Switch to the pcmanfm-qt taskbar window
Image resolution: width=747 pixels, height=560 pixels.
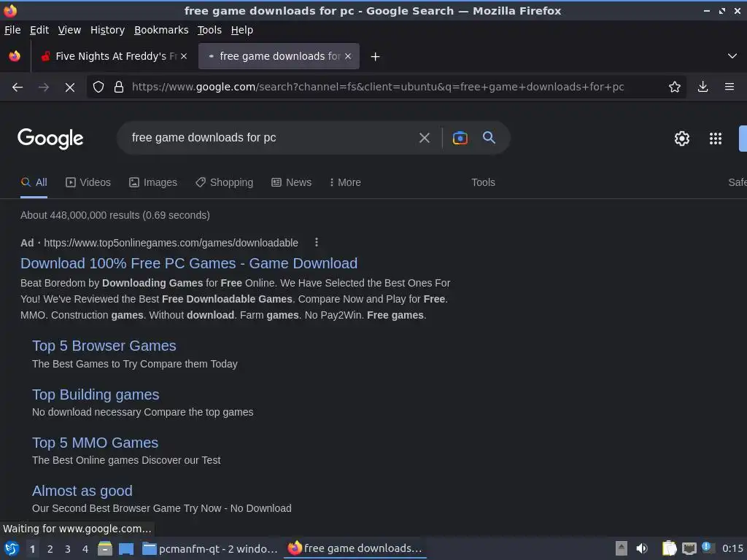(210, 549)
